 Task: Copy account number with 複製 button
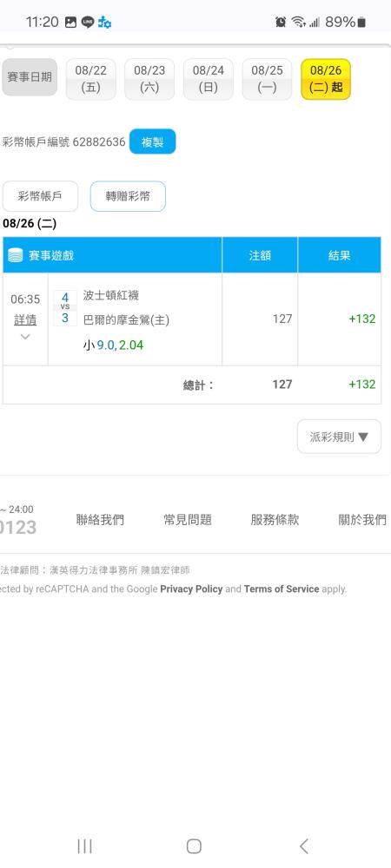(152, 141)
